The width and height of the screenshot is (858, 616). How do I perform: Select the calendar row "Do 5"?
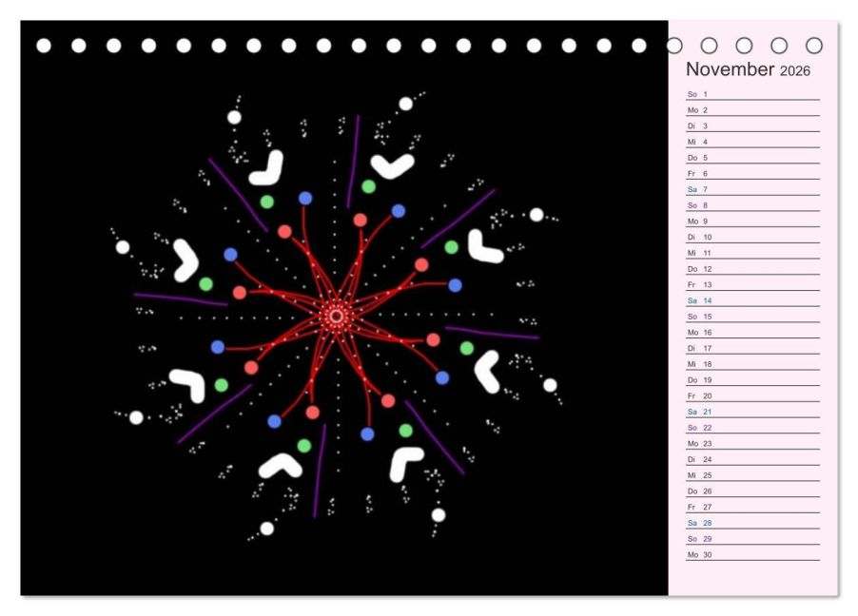point(753,158)
